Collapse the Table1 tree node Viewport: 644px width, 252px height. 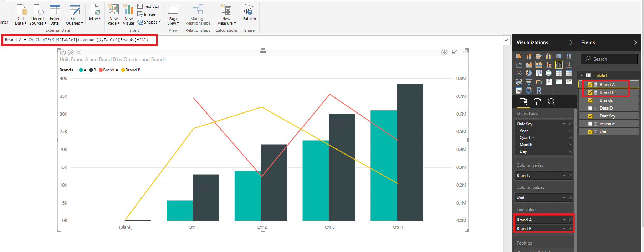(x=581, y=75)
